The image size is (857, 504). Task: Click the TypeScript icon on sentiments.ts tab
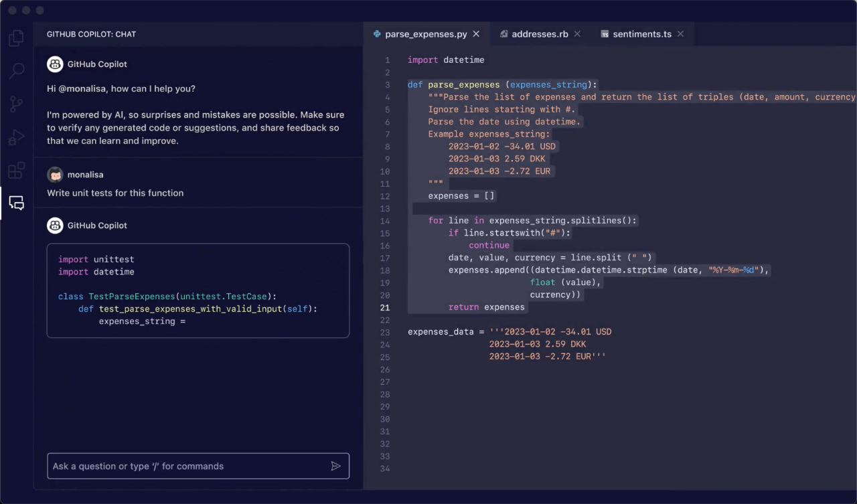click(605, 34)
